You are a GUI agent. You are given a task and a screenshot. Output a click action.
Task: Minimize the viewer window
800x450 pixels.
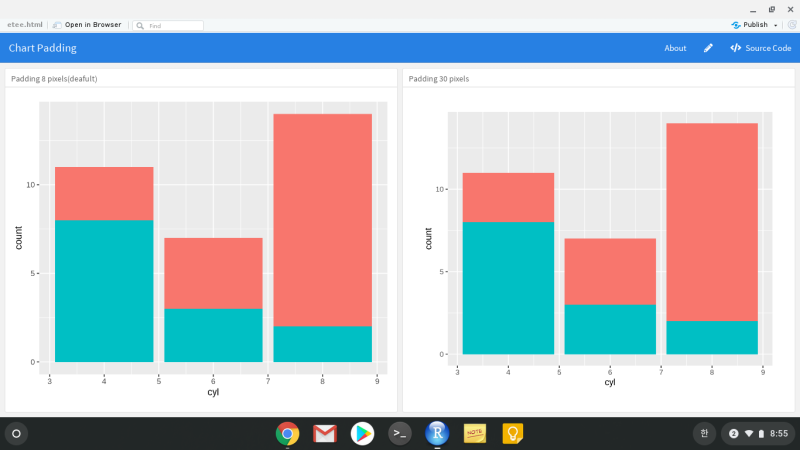(x=753, y=10)
